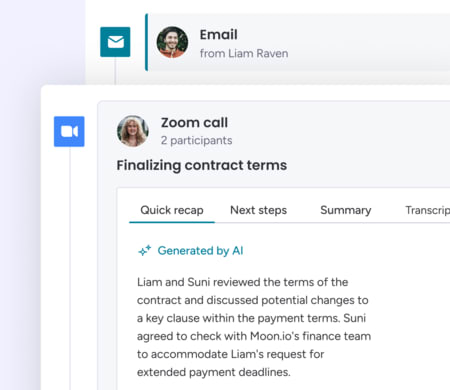This screenshot has width=450, height=390.
Task: Click the 2 participants text
Action: 197,140
